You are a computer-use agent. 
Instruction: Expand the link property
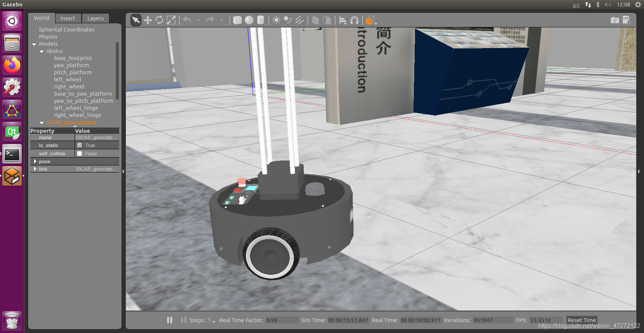coord(35,169)
